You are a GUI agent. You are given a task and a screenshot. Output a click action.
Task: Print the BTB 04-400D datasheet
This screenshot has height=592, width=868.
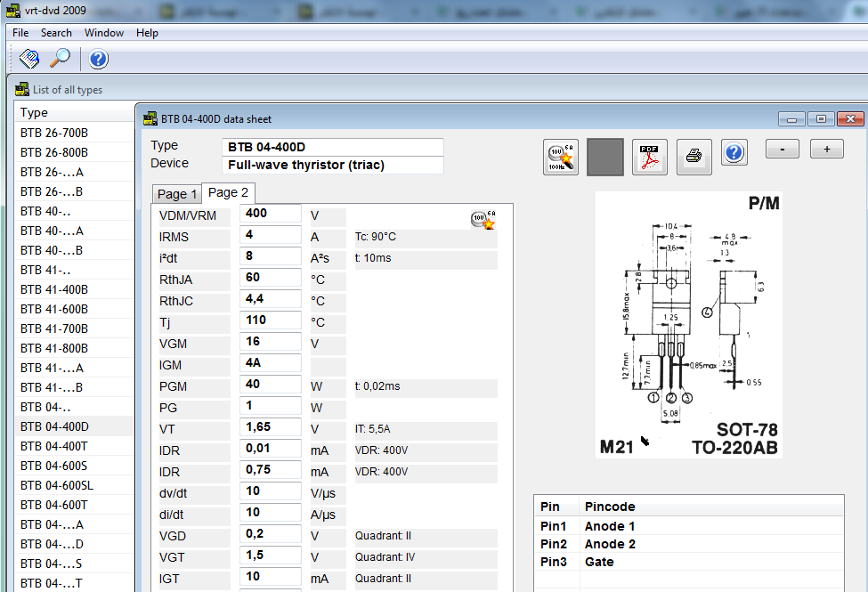click(694, 157)
